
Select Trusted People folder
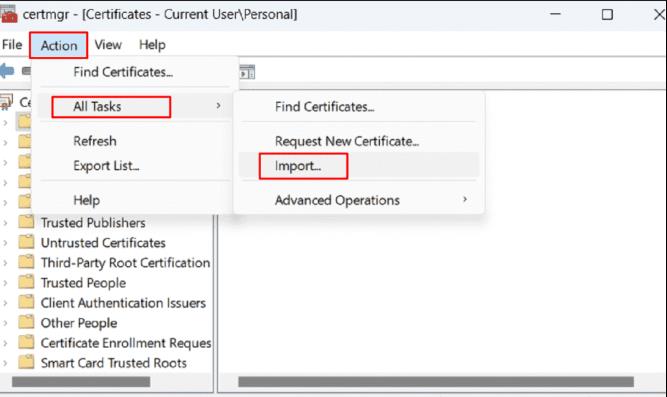pos(83,283)
